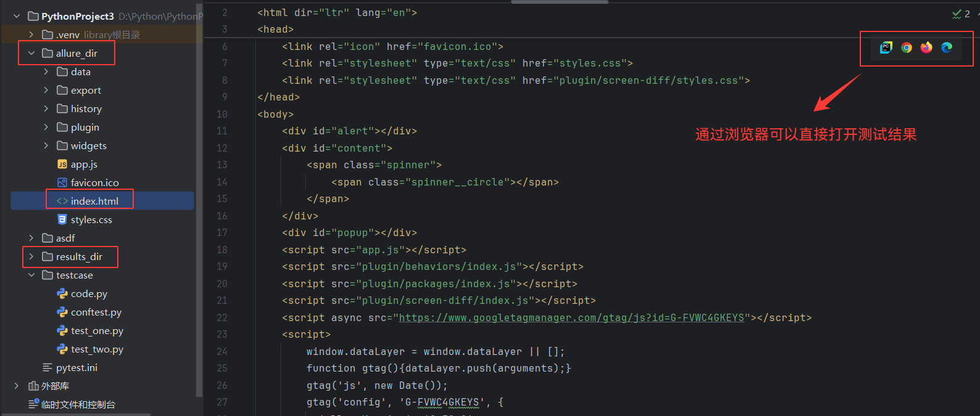
Task: Click the PythonProject3 project folder icon
Action: [33, 16]
